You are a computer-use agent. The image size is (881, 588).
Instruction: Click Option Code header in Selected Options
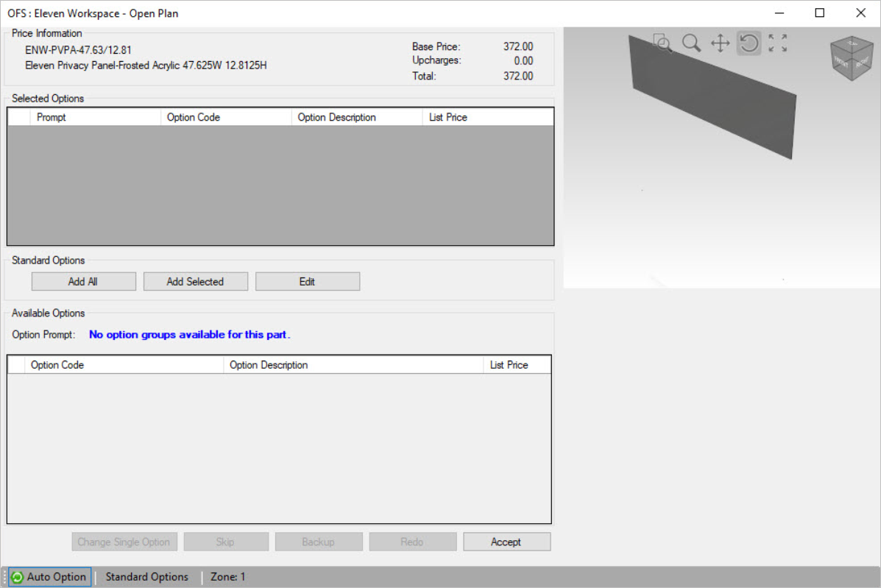(x=226, y=117)
